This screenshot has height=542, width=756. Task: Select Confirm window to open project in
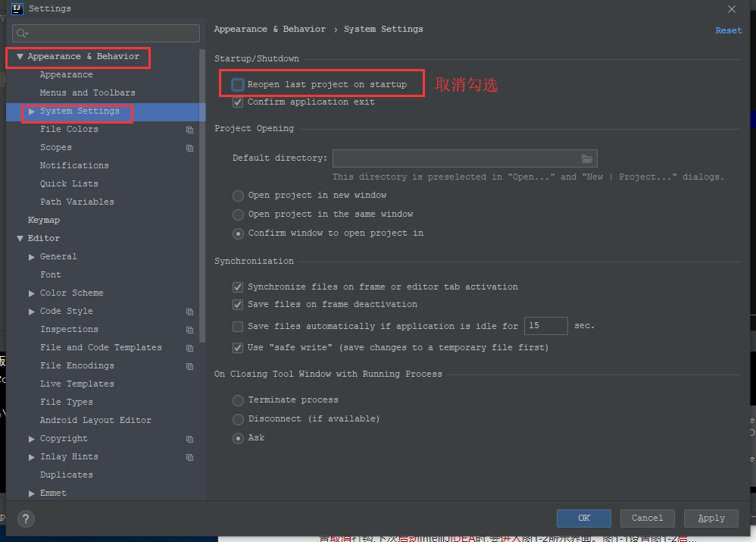coord(238,233)
